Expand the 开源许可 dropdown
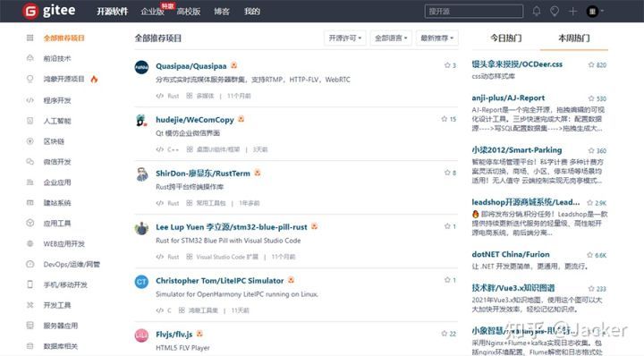Screen dimensions: 644x356 [345, 38]
